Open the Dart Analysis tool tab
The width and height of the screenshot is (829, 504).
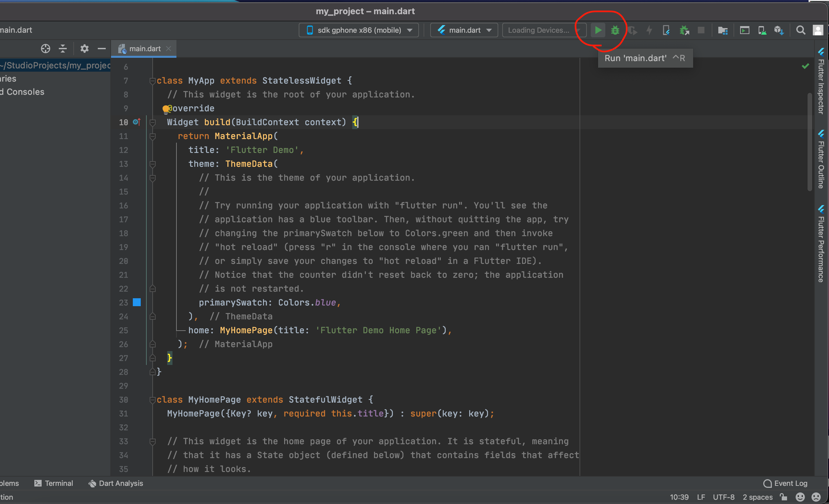(116, 483)
